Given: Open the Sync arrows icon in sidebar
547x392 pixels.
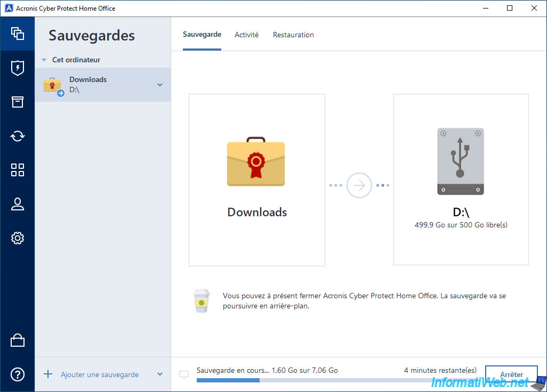Looking at the screenshot, I should (18, 136).
